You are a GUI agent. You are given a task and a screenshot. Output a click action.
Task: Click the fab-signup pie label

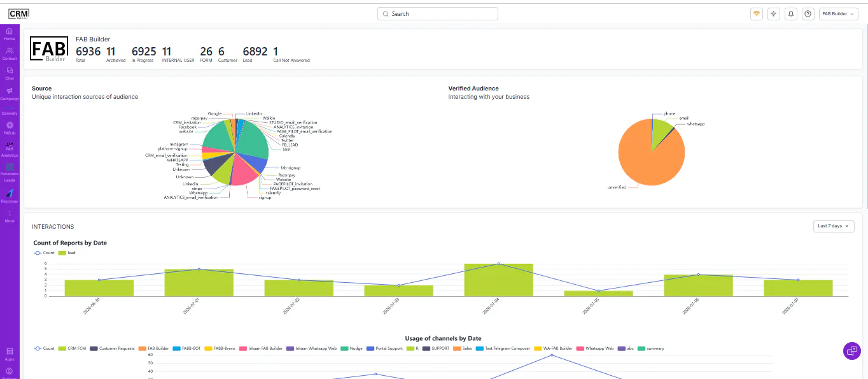coord(291,168)
